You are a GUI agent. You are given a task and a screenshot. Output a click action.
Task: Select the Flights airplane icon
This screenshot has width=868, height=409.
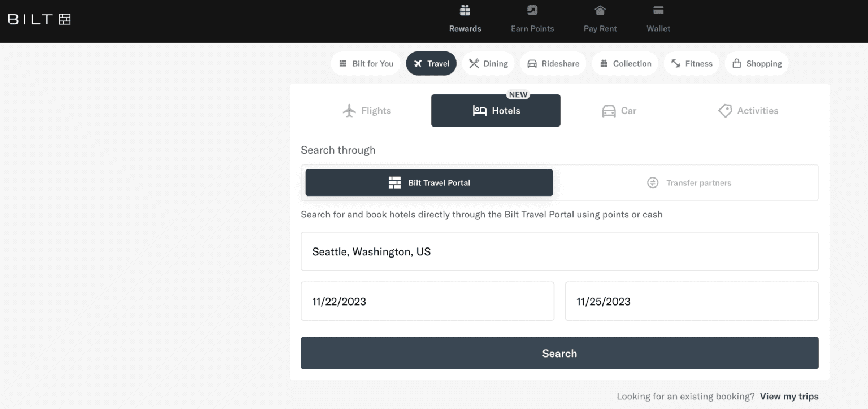351,110
